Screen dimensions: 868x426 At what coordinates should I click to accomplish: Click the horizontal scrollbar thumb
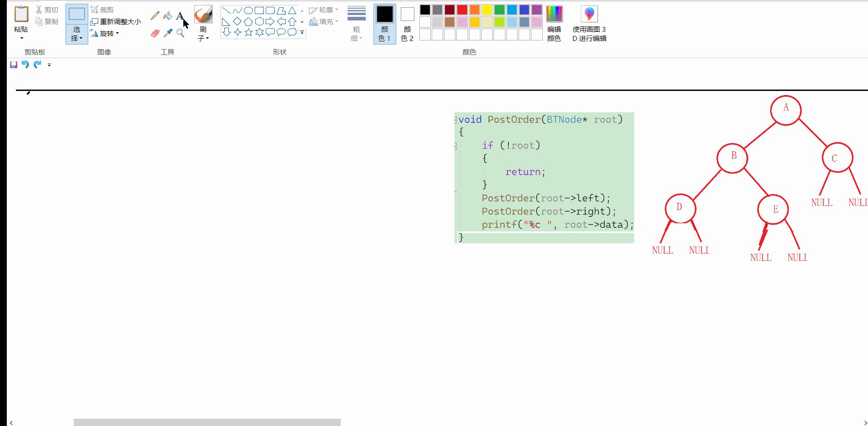tap(207, 422)
